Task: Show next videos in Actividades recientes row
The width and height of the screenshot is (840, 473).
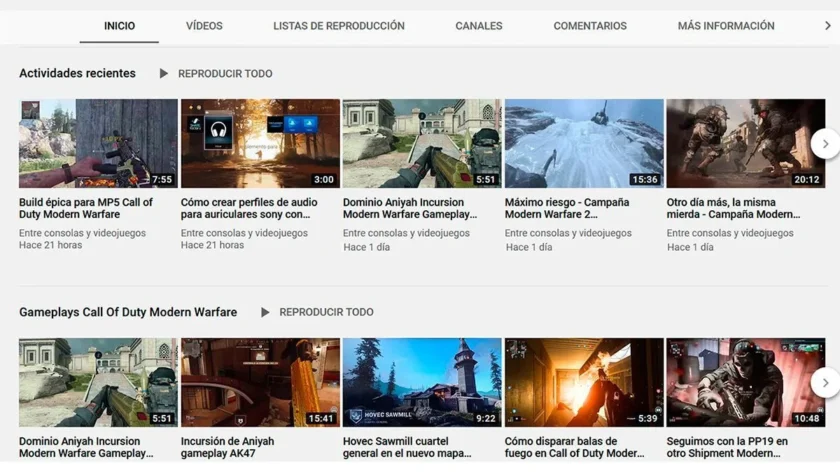Action: pos(825,144)
